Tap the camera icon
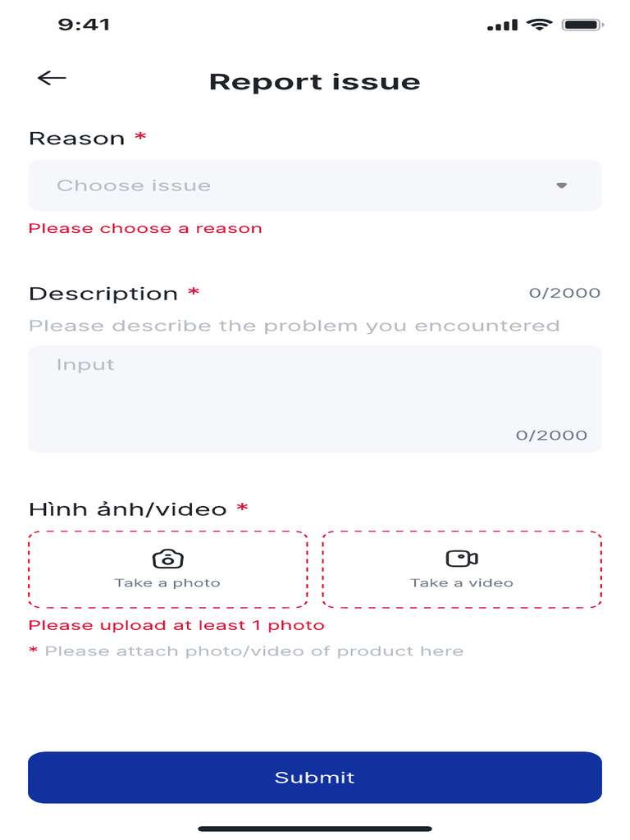630x840 pixels. (167, 559)
